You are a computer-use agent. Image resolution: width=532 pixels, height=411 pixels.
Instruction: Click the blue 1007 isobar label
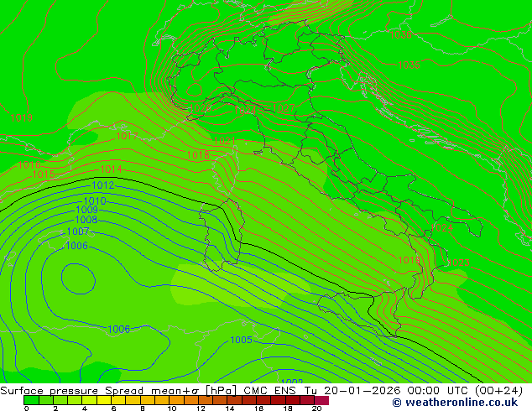(x=78, y=232)
